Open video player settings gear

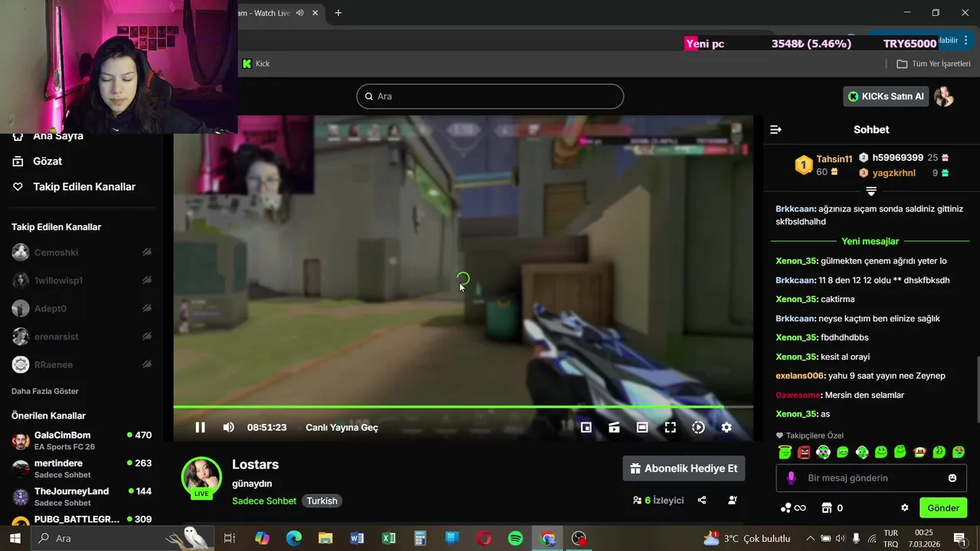[727, 428]
